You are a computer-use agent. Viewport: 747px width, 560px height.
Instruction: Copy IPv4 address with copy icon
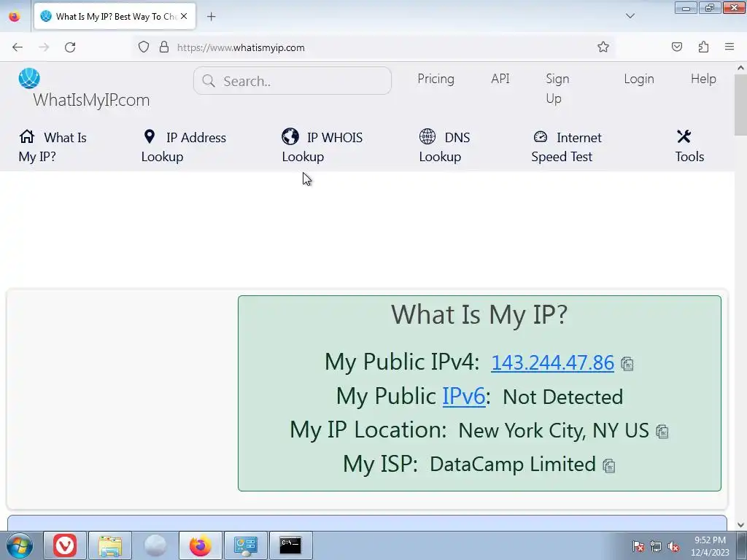coord(627,365)
